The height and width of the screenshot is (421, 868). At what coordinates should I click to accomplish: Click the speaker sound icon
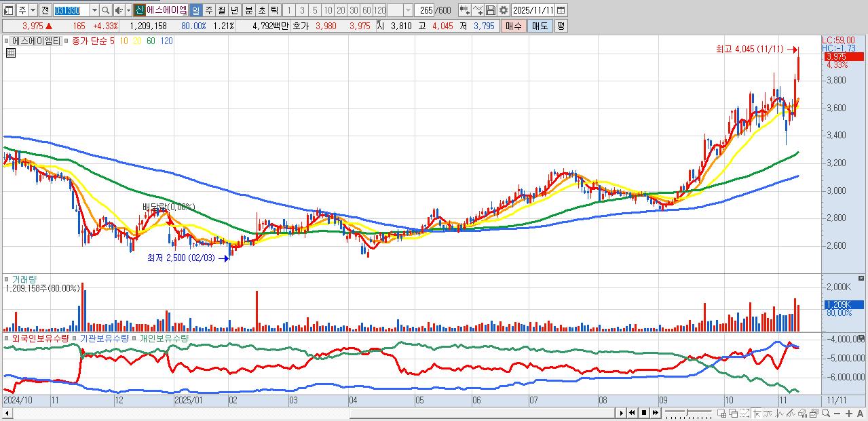pyautogui.click(x=119, y=11)
